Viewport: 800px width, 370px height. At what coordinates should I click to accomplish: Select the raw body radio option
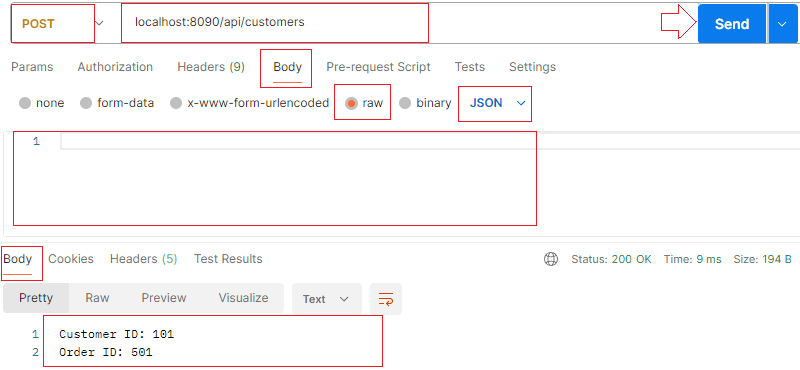pyautogui.click(x=351, y=103)
